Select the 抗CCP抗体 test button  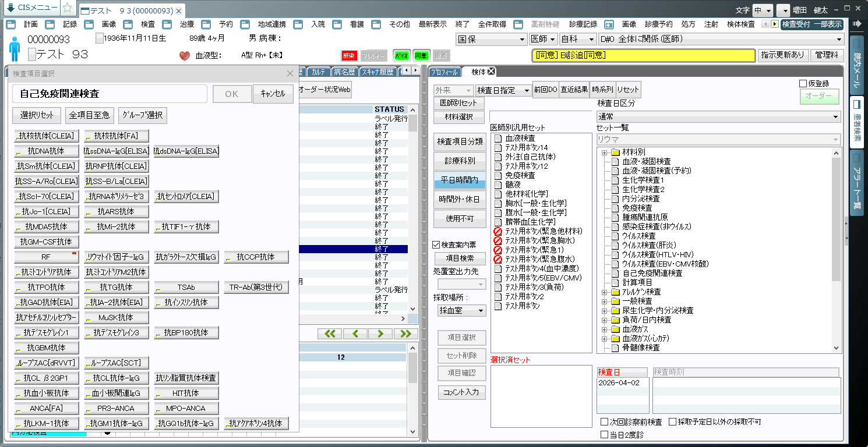[x=256, y=257]
